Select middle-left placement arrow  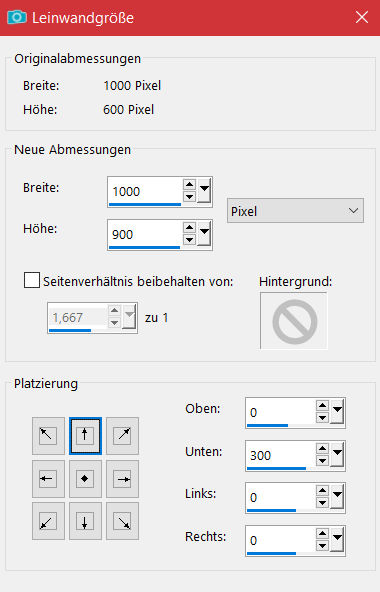[48, 479]
